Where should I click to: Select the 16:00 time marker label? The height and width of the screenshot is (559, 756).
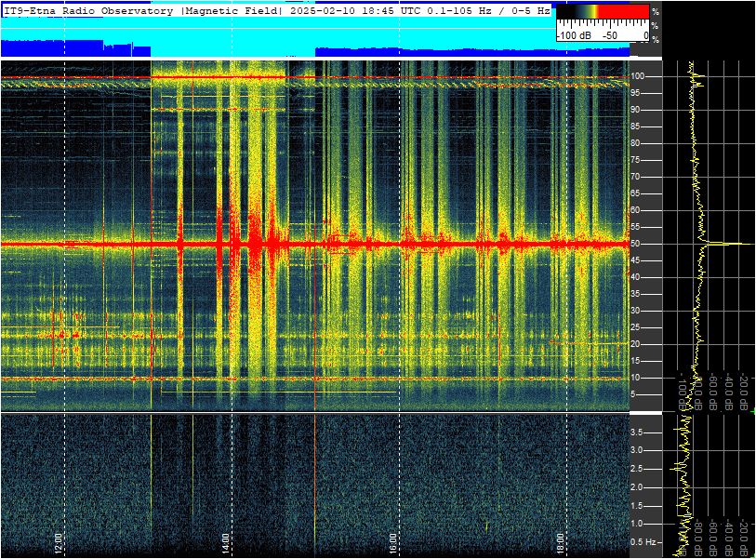[392, 543]
